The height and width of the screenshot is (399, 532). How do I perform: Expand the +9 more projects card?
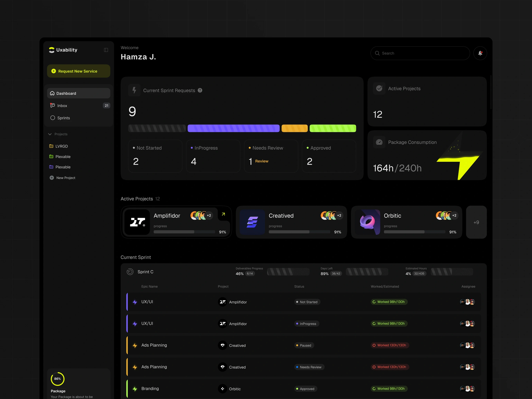pos(476,222)
